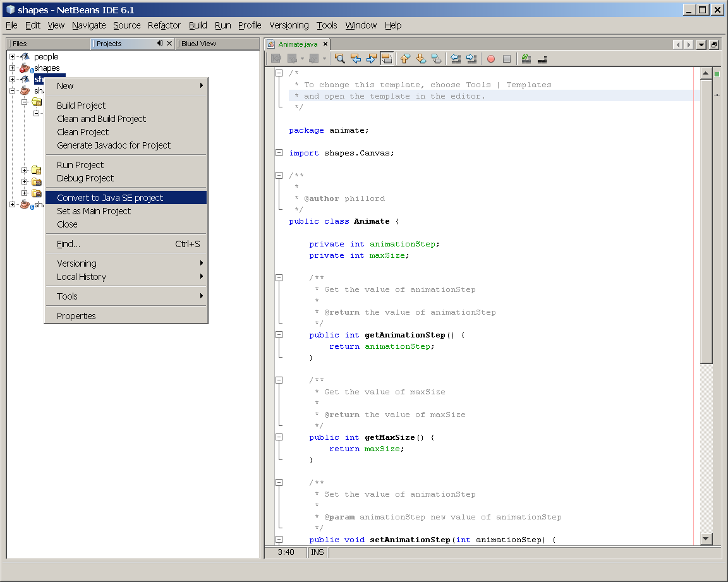
Task: Expand the people project tree node
Action: (12, 57)
